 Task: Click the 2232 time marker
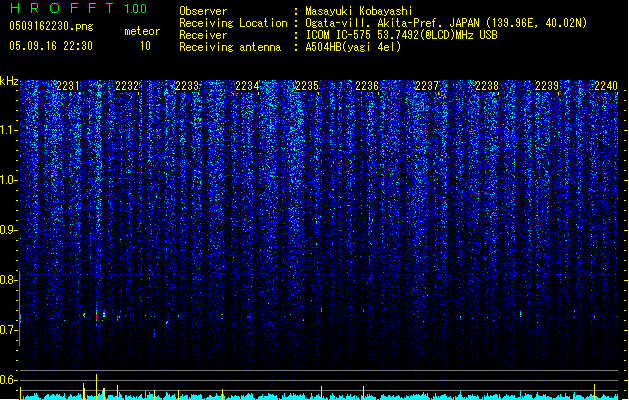tap(127, 86)
